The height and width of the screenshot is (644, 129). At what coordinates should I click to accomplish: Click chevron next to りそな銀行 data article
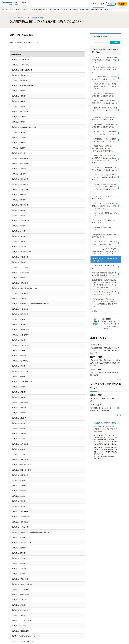[x=119, y=78]
